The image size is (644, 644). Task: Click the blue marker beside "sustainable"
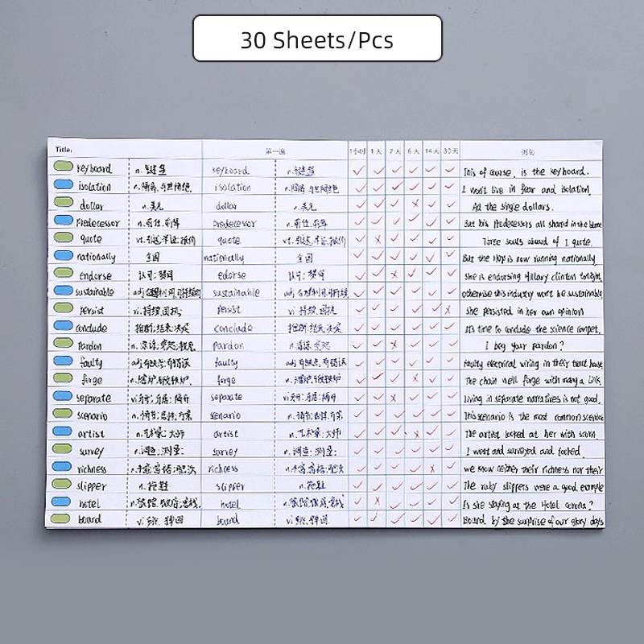click(62, 290)
